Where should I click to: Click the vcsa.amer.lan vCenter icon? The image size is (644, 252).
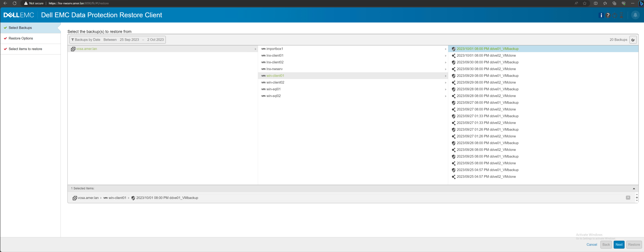tap(73, 49)
